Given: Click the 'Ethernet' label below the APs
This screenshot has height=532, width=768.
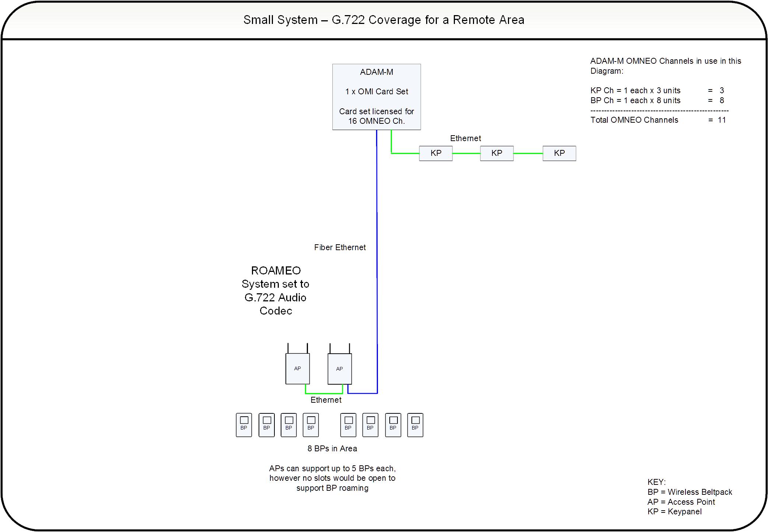Looking at the screenshot, I should pyautogui.click(x=326, y=400).
